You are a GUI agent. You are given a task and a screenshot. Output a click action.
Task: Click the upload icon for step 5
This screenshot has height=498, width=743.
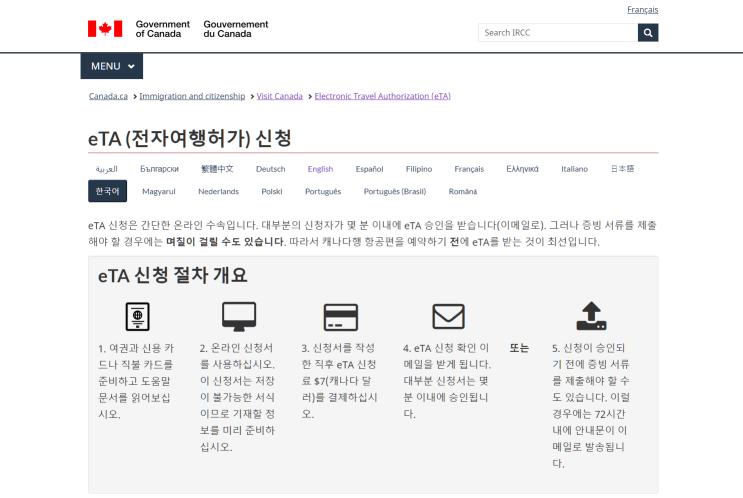[591, 316]
